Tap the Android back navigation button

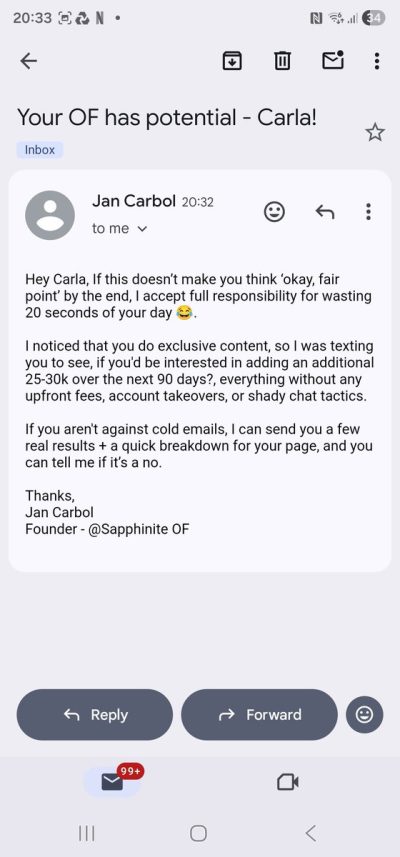point(310,833)
